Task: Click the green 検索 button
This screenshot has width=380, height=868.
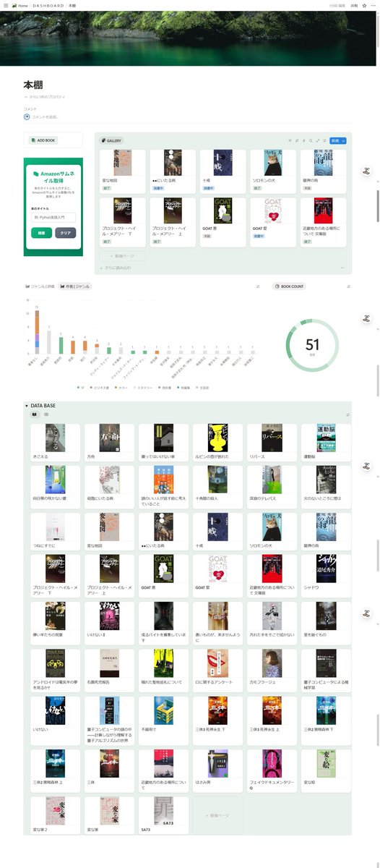Action: [41, 233]
